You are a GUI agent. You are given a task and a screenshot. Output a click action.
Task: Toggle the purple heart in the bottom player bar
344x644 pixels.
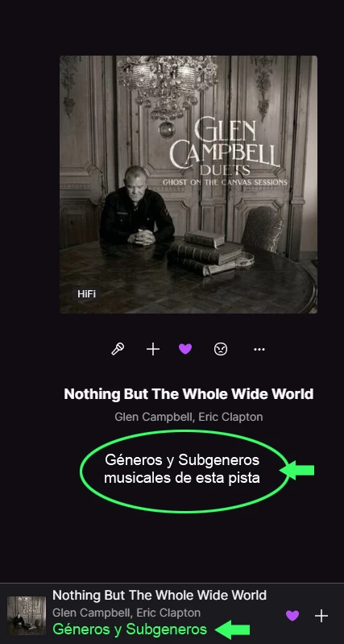click(292, 615)
